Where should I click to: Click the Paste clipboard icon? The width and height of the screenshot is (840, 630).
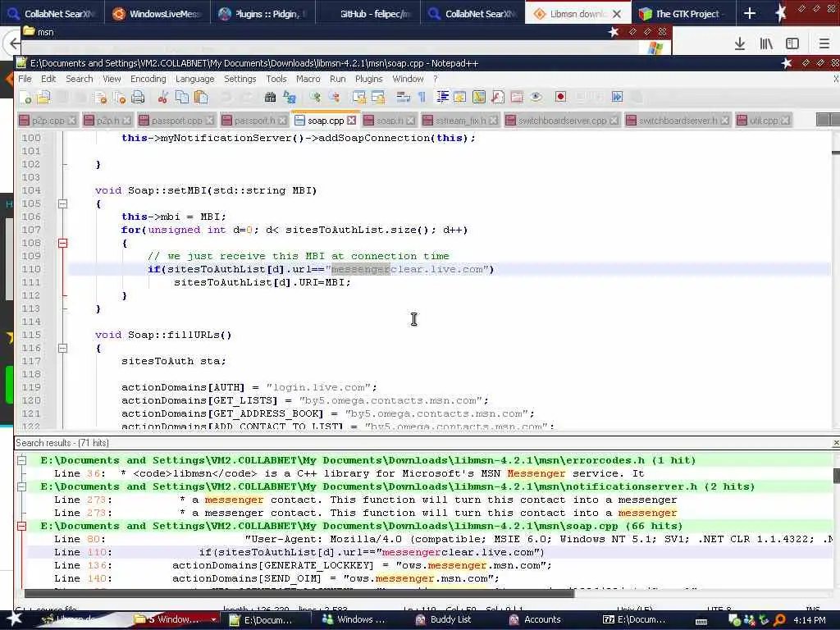(x=201, y=97)
